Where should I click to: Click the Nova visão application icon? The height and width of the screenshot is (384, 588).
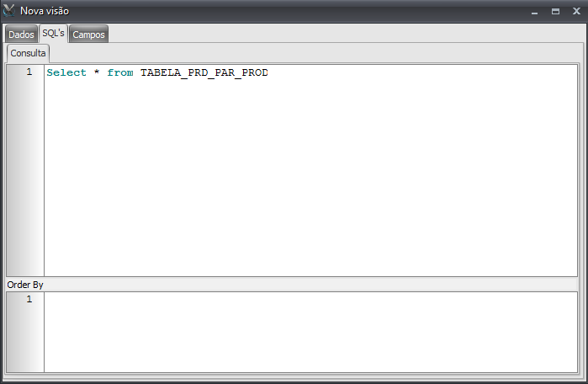8,10
